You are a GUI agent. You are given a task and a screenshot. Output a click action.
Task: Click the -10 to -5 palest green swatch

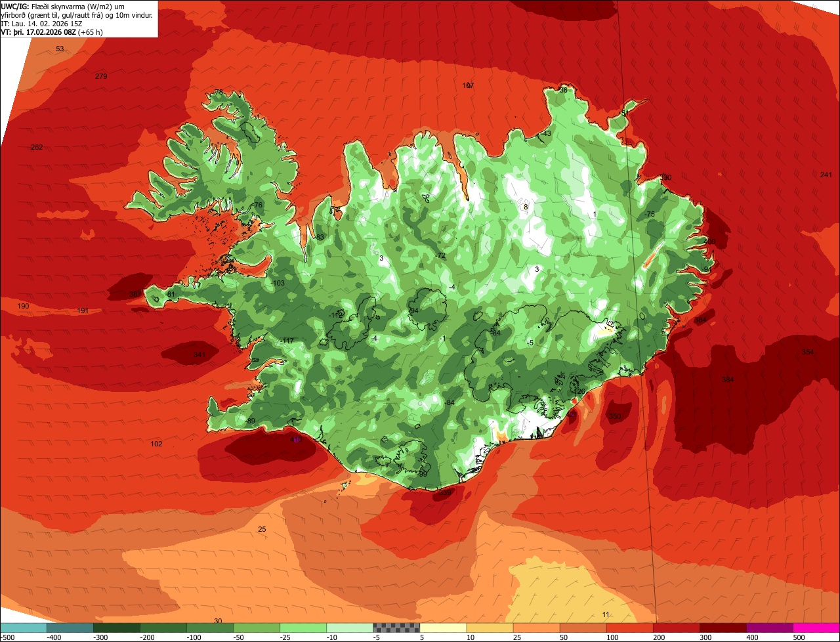click(x=350, y=628)
